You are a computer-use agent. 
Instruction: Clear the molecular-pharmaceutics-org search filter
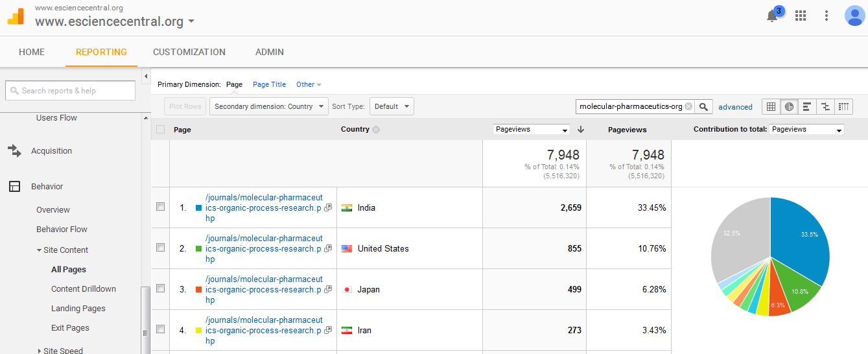tap(688, 106)
